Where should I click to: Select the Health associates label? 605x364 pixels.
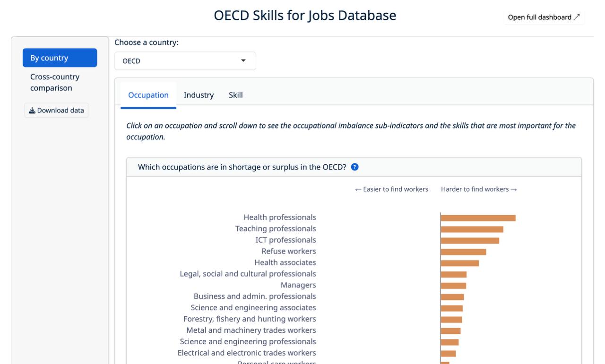click(285, 262)
